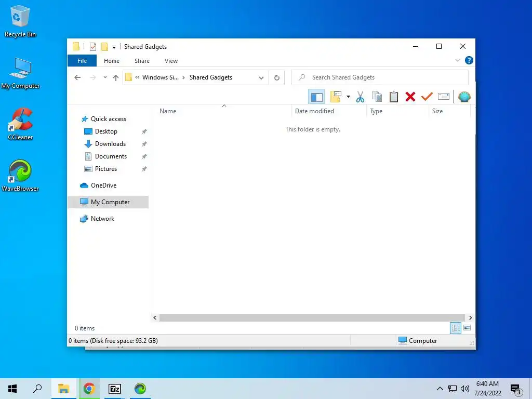Click the horizontal scrollbar track
532x399 pixels.
coord(312,317)
